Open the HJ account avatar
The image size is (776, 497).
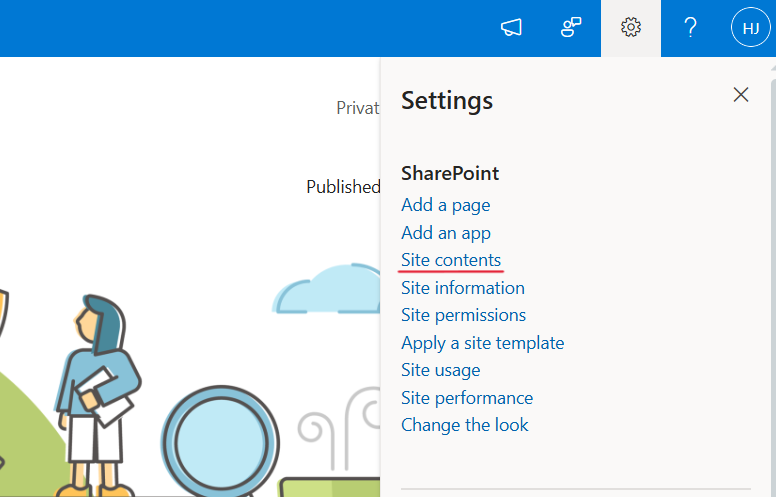(x=751, y=27)
